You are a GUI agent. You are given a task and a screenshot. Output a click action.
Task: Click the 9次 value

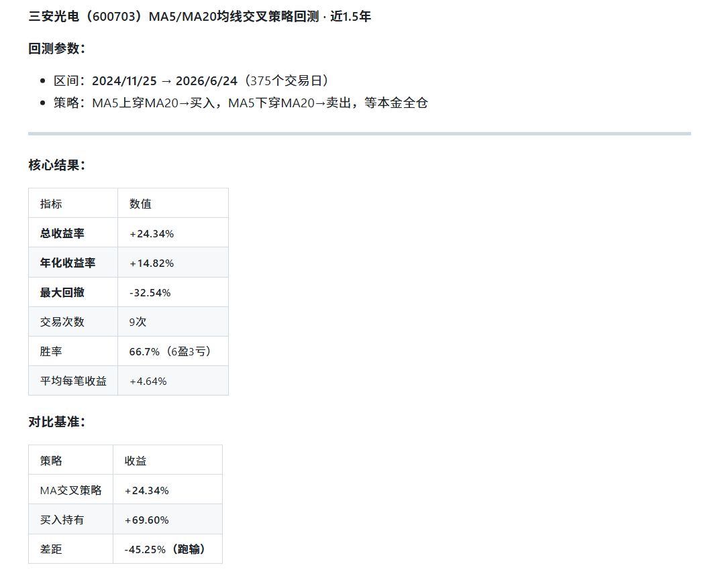point(138,322)
